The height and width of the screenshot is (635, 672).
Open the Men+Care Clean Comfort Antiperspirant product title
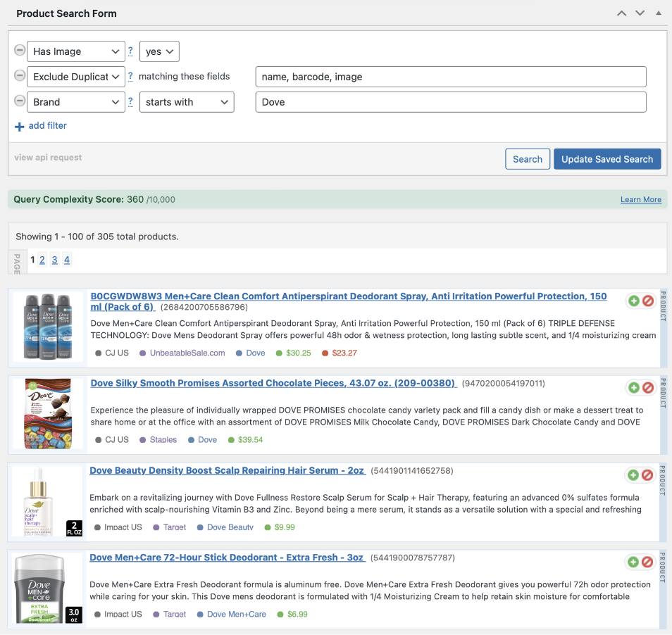click(349, 301)
